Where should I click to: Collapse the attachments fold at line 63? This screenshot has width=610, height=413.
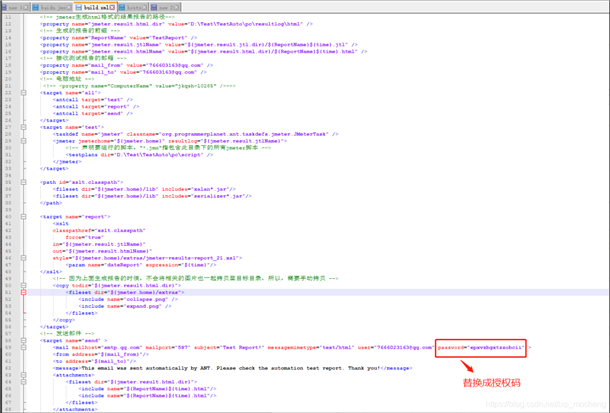[24, 375]
